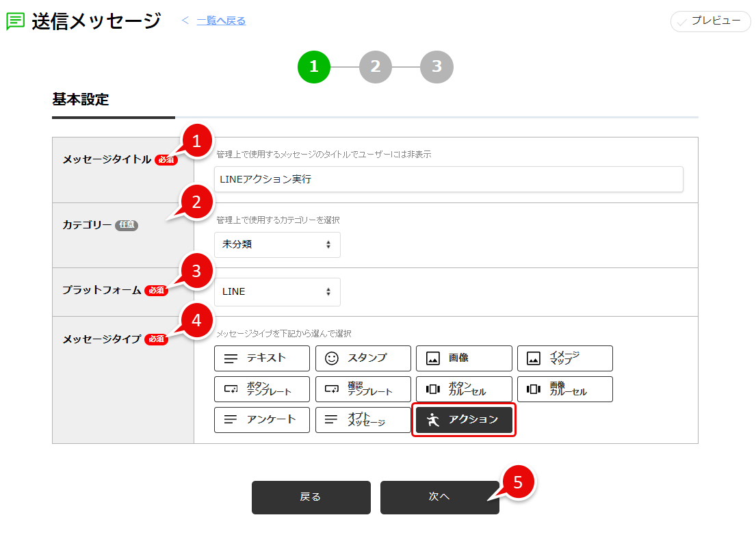Click step 1 on the progress bar
The height and width of the screenshot is (539, 756).
point(313,66)
